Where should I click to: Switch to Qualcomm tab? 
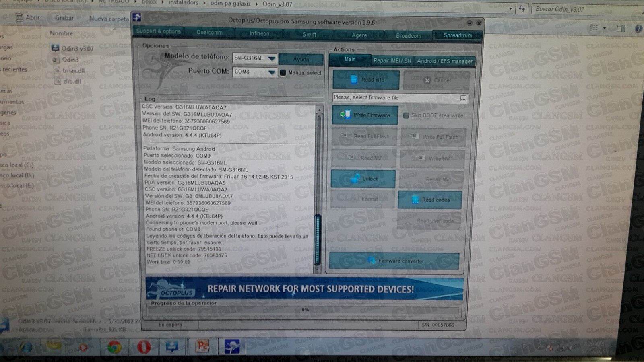tap(209, 32)
